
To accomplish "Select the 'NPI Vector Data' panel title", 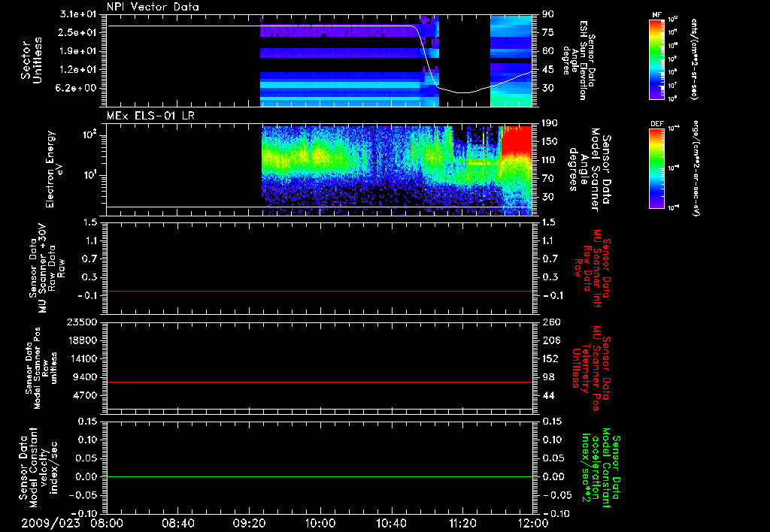I will (x=153, y=7).
